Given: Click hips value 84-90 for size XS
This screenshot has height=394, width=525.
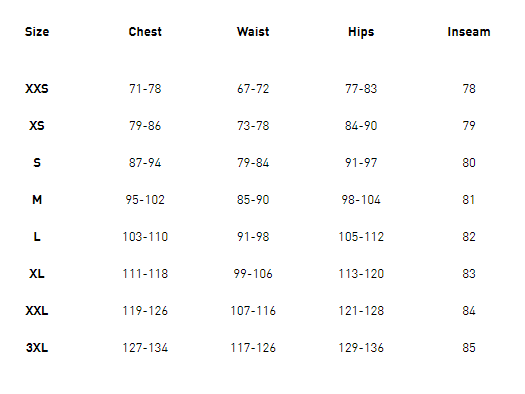Looking at the screenshot, I should point(361,126).
